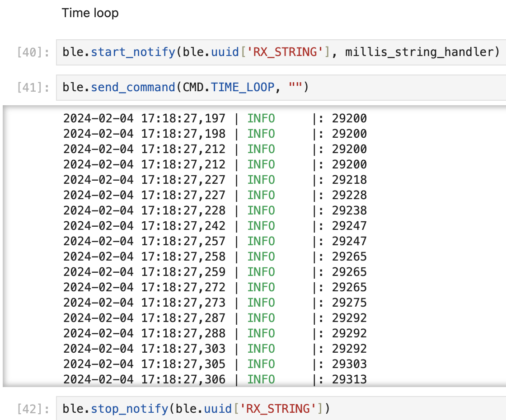506x420 pixels.
Task: Click the stop_notify method name
Action: [129, 409]
